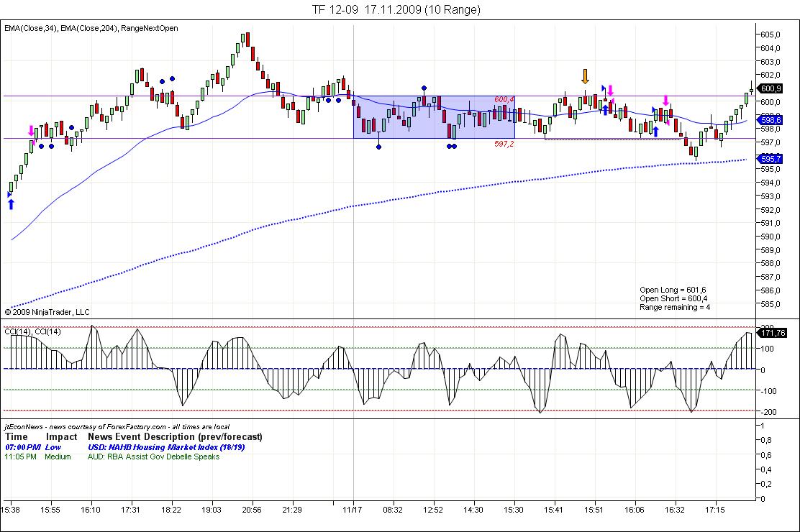Click the blue 595,7 EMA price marker
Viewport: 800px width, 532px height.
tap(771, 159)
